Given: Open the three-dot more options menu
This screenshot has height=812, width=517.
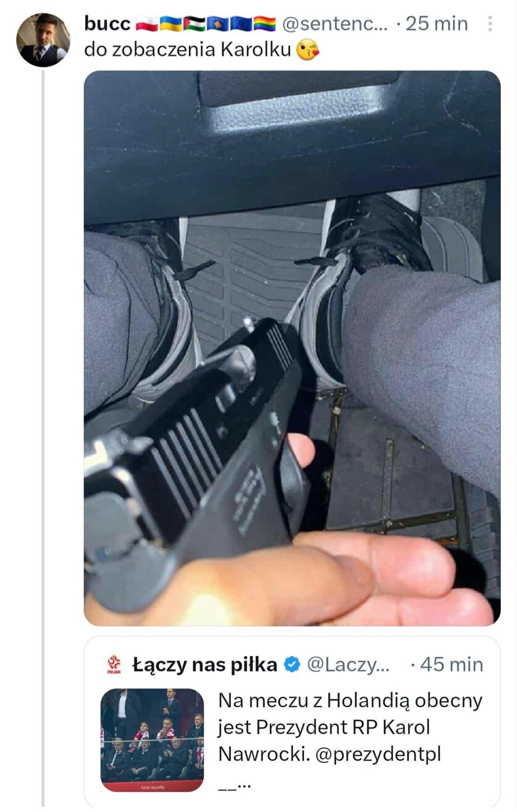Looking at the screenshot, I should tap(490, 24).
